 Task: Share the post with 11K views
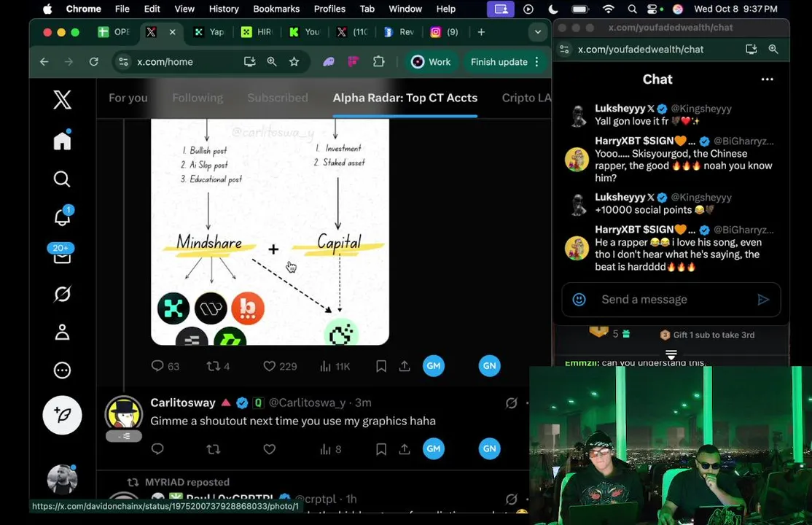click(405, 367)
